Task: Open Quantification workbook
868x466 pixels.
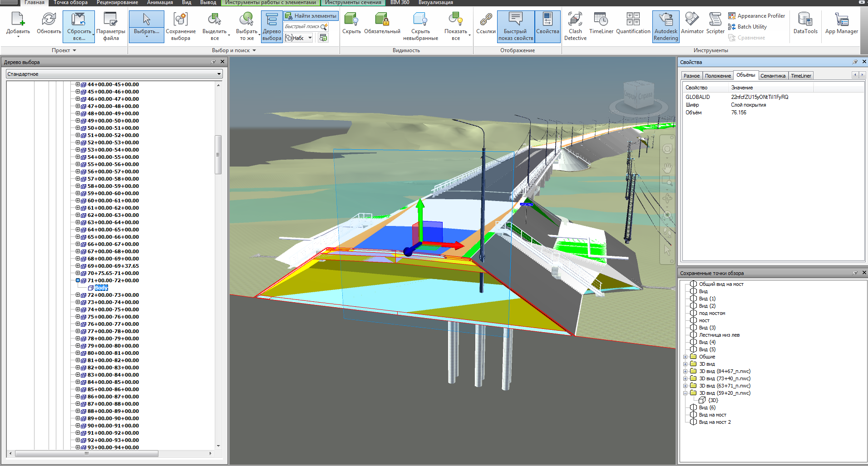Action: (633, 24)
